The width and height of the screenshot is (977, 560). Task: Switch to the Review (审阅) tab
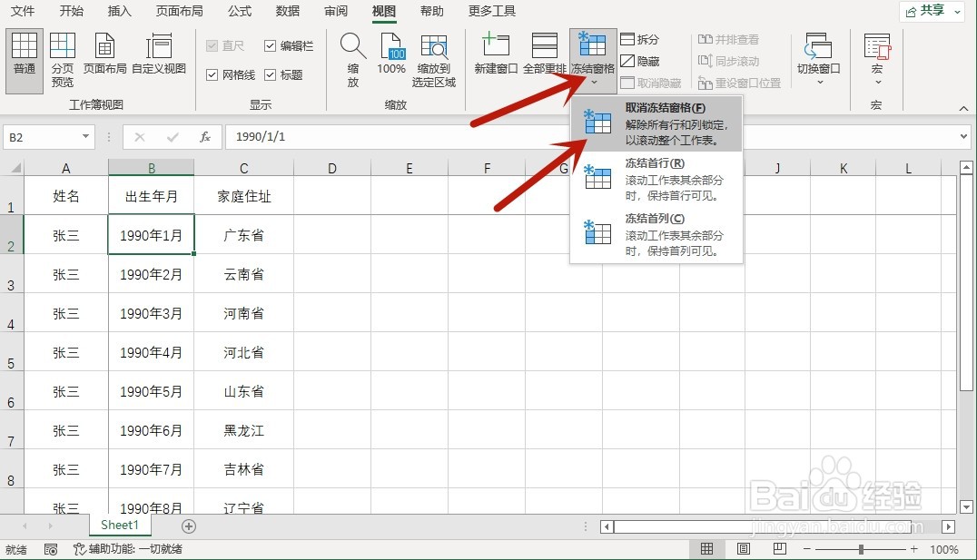336,11
